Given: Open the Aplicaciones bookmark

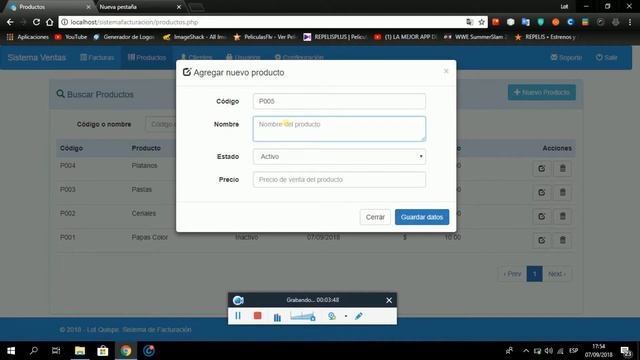Looking at the screenshot, I should click(28, 37).
